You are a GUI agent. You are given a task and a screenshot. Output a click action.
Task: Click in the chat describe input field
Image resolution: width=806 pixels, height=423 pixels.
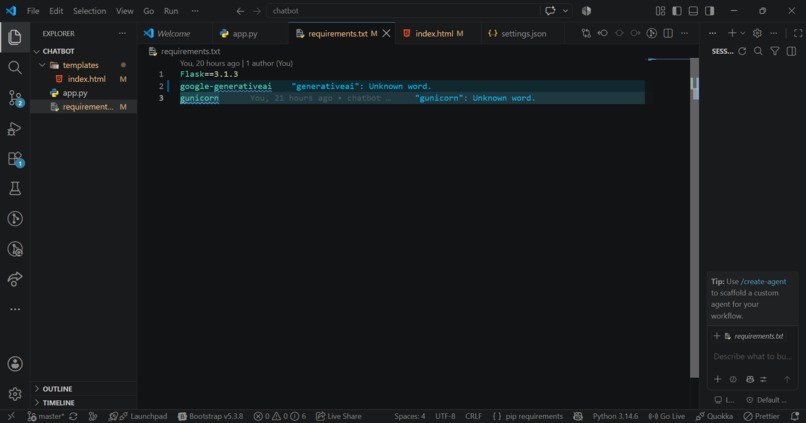click(753, 356)
